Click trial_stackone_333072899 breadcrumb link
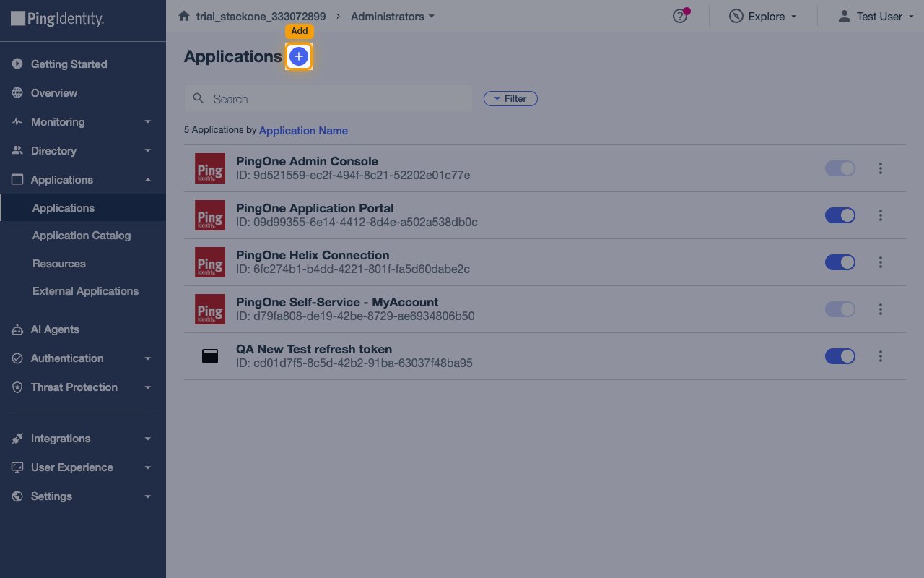 click(261, 16)
